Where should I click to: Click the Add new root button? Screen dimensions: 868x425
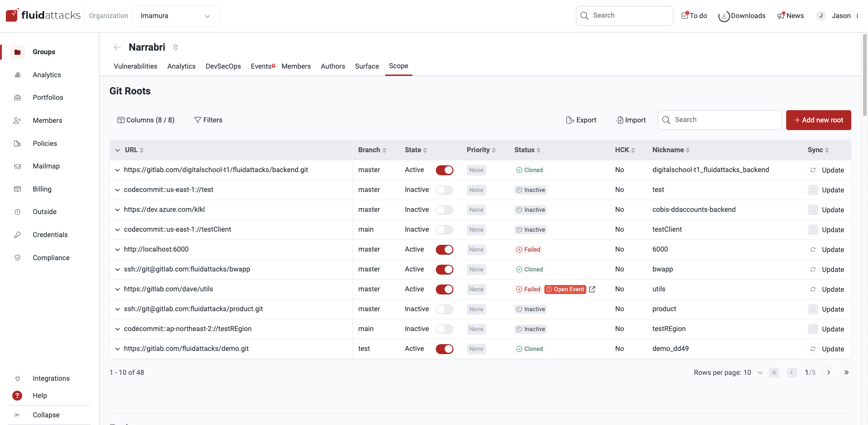[x=818, y=120]
